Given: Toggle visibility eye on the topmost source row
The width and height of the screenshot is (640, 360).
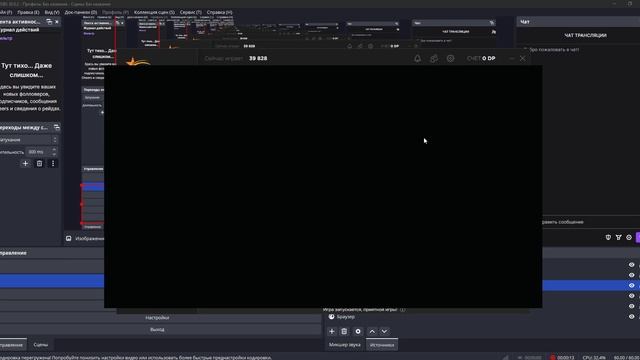Looking at the screenshot, I should (x=631, y=265).
